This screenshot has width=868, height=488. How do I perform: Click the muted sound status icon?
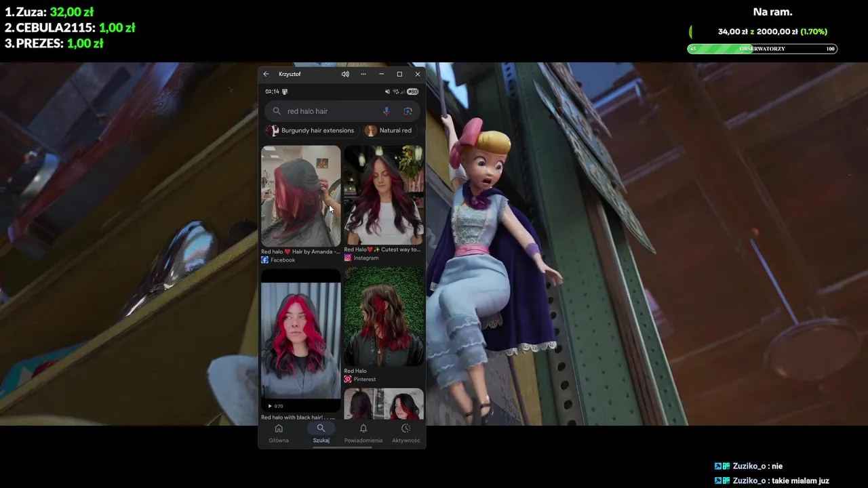click(x=387, y=91)
